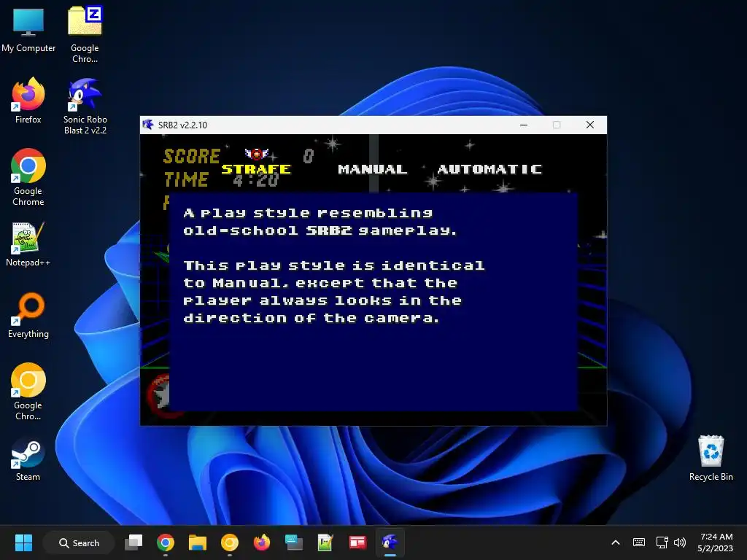Show hidden system tray icons
The image size is (747, 560).
[616, 542]
